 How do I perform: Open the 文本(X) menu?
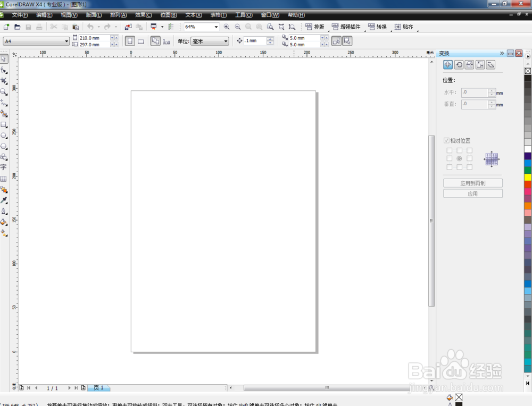[194, 15]
